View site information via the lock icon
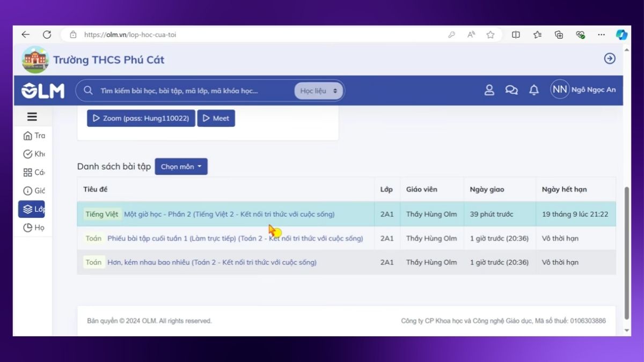 pyautogui.click(x=73, y=34)
